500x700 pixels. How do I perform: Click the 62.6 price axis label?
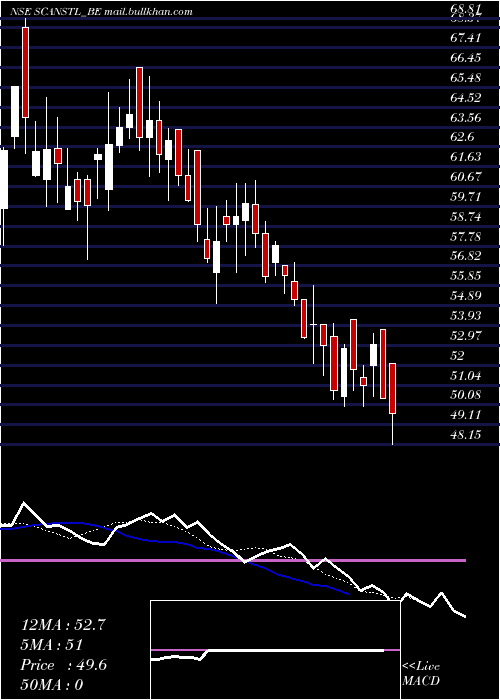point(462,137)
